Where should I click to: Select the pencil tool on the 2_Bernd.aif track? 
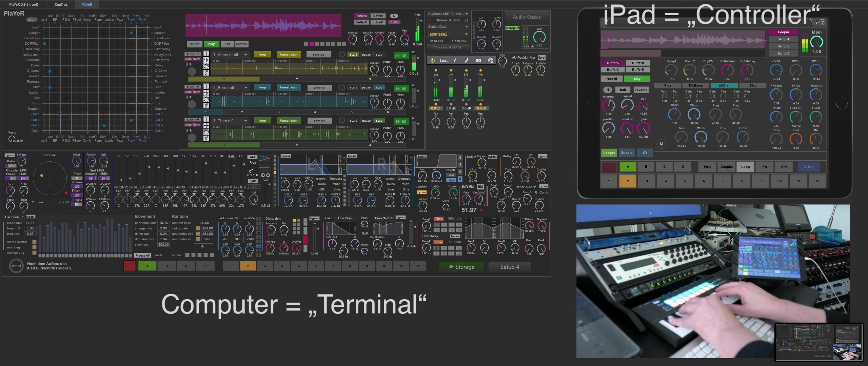click(206, 105)
